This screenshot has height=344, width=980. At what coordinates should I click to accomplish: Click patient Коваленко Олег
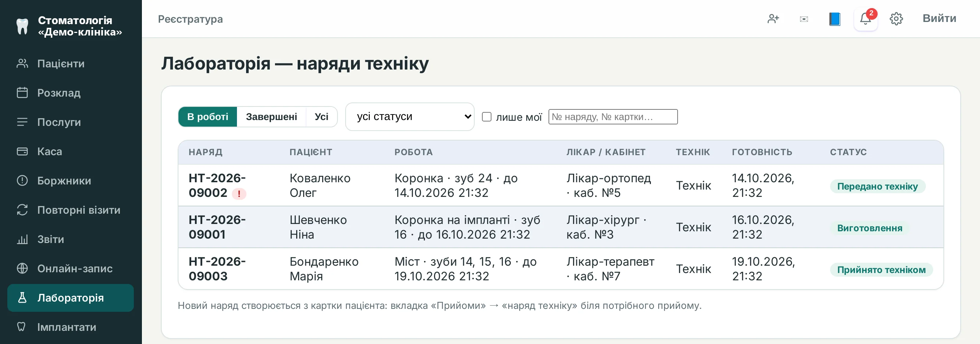pos(320,185)
